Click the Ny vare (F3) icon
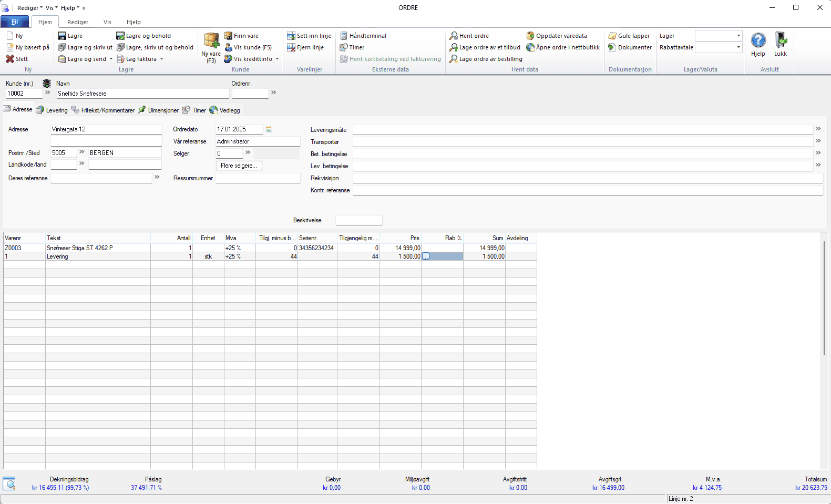The image size is (831, 504). (x=211, y=41)
